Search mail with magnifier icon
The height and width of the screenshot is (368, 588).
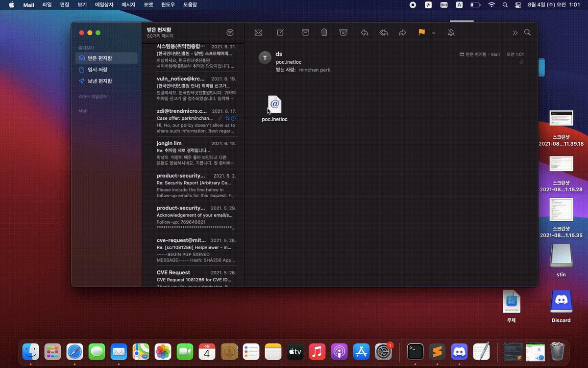528,32
